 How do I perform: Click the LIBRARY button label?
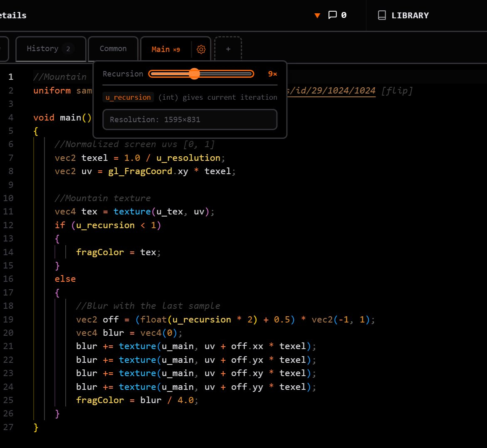click(x=410, y=15)
